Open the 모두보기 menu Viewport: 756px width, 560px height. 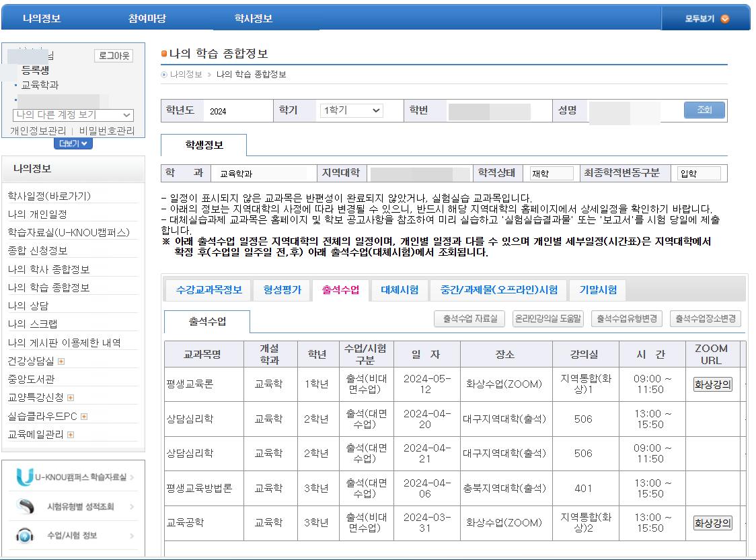click(706, 18)
